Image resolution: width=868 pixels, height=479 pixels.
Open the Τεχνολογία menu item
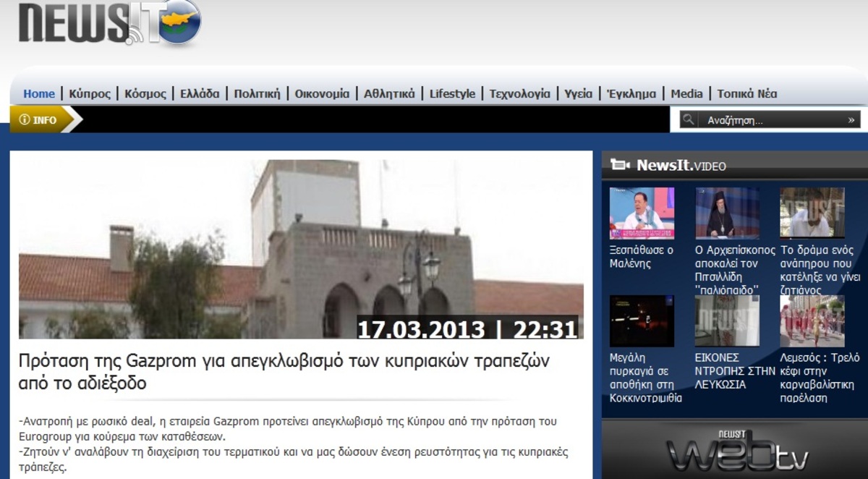519,93
